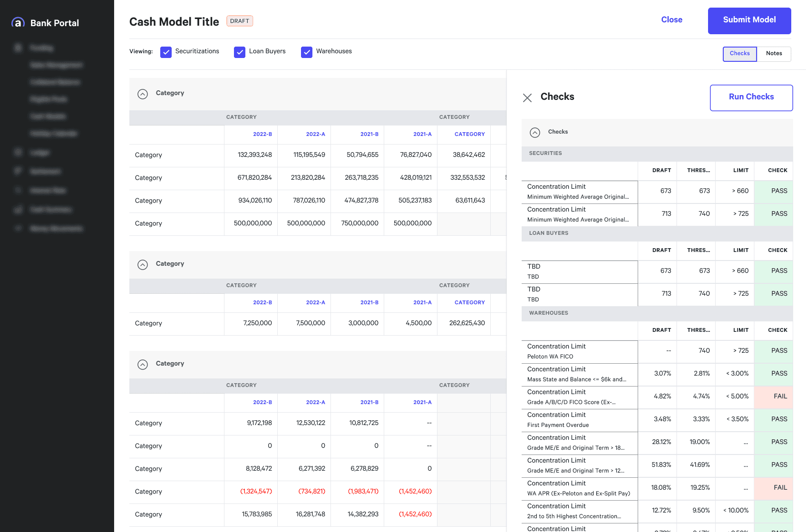The height and width of the screenshot is (532, 806).
Task: Click the Submit Model button
Action: 749,20
